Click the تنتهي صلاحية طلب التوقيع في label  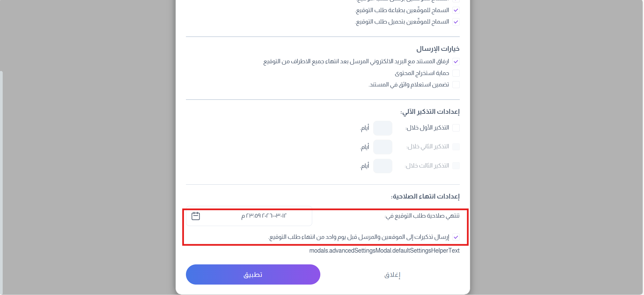coord(422,216)
